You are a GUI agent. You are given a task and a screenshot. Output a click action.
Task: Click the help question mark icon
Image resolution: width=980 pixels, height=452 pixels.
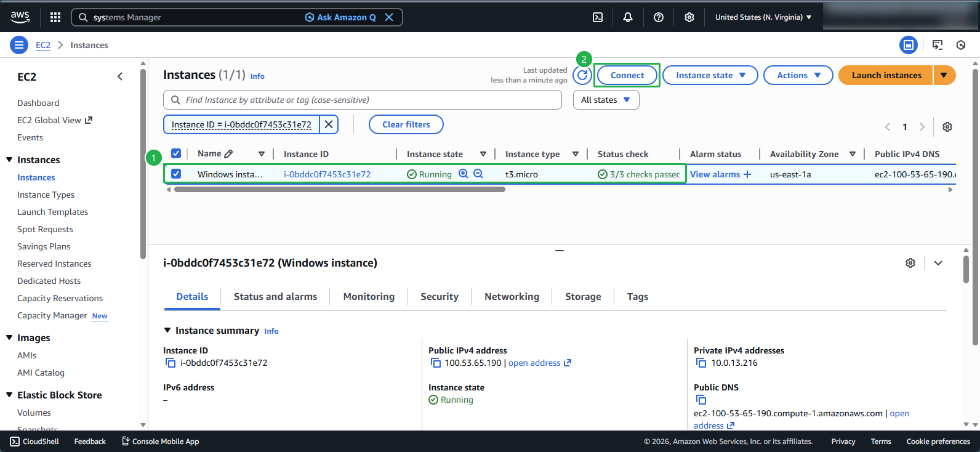[658, 17]
